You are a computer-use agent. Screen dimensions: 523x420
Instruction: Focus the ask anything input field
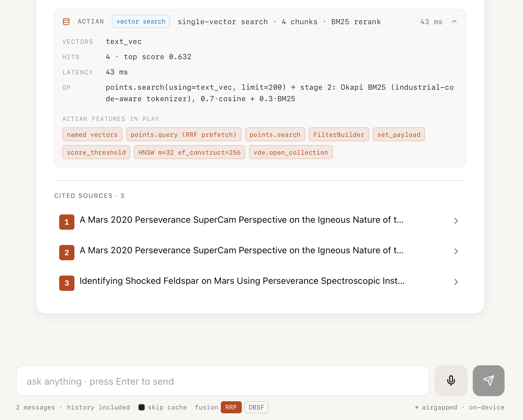(x=223, y=381)
